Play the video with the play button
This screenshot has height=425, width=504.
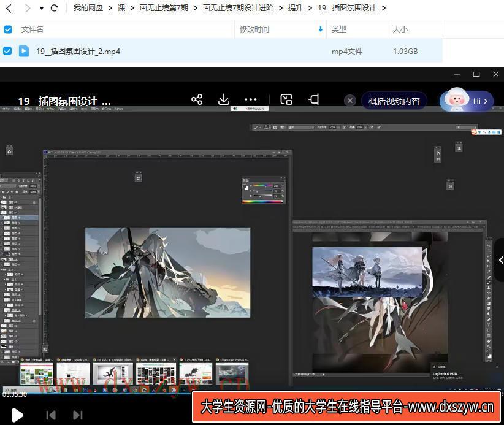point(17,415)
